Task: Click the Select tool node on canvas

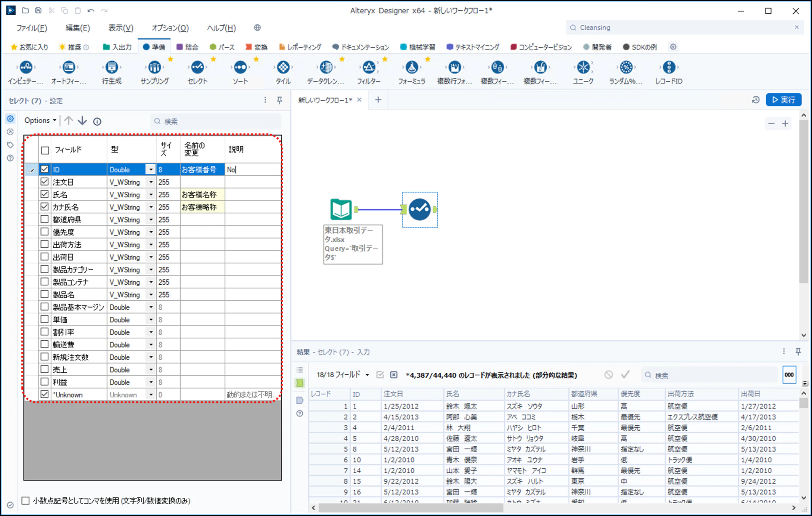Action: point(420,209)
